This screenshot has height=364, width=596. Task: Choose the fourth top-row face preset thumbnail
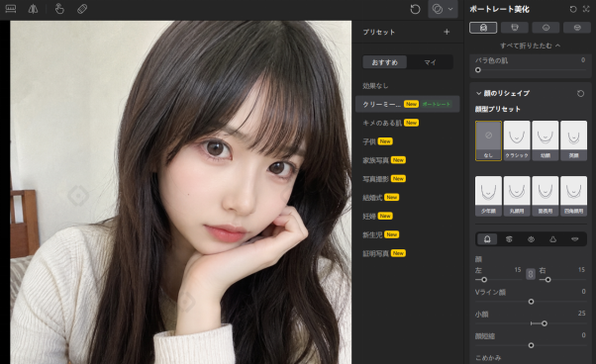(573, 140)
